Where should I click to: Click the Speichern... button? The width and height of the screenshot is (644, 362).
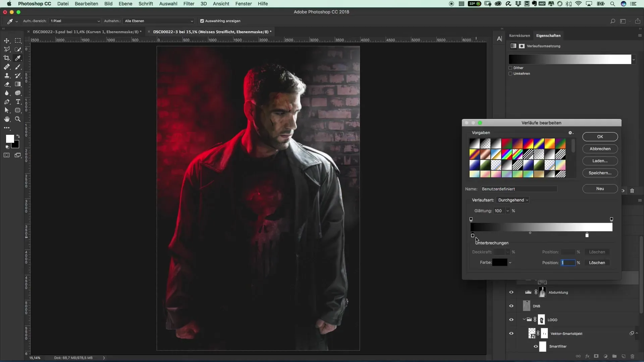pos(600,173)
